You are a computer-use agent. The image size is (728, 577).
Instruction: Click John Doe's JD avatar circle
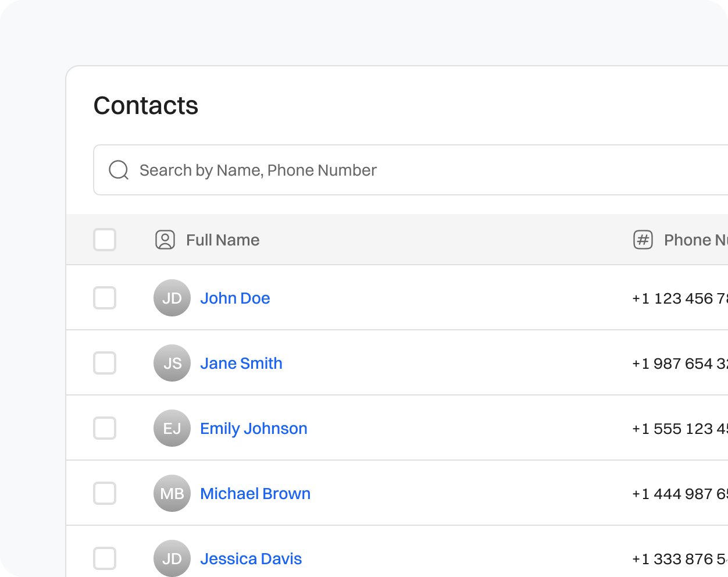click(172, 298)
